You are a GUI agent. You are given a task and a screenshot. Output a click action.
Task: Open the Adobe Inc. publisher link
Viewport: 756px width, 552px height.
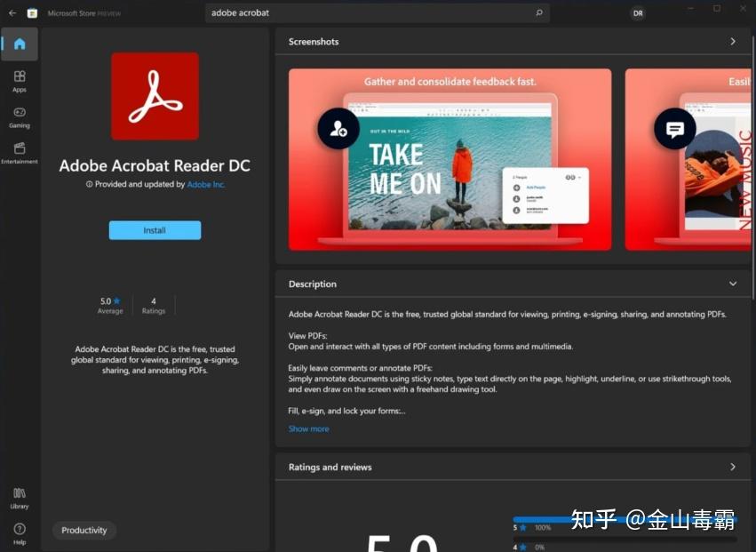(x=206, y=184)
